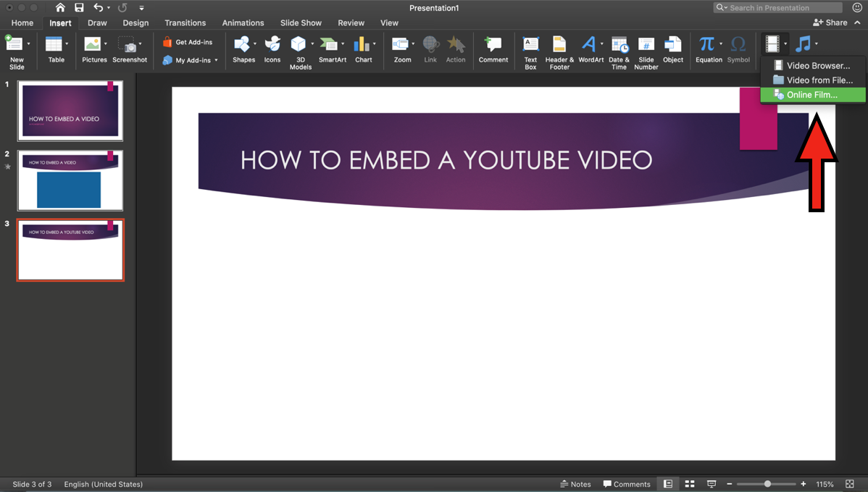Click the Audio music note icon
The width and height of the screenshot is (868, 494).
pyautogui.click(x=802, y=44)
